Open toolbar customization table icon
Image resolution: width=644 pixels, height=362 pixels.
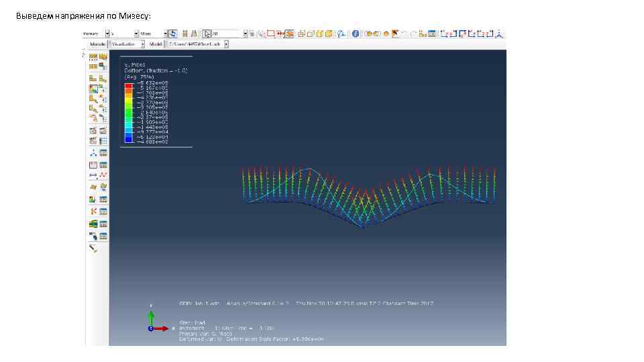[x=431, y=34]
